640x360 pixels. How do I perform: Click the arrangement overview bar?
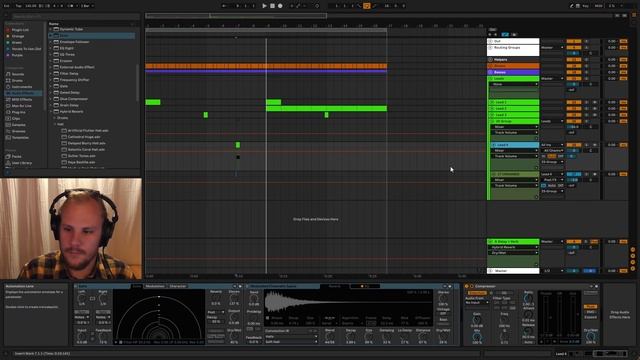pyautogui.click(x=379, y=16)
